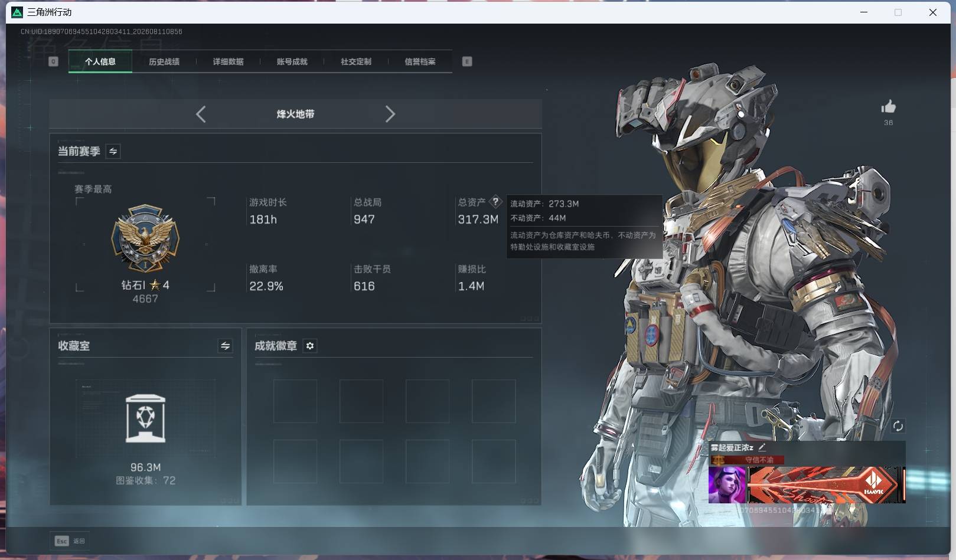Click the 赚损比 value 1.4M
The height and width of the screenshot is (560, 956).
pos(471,286)
